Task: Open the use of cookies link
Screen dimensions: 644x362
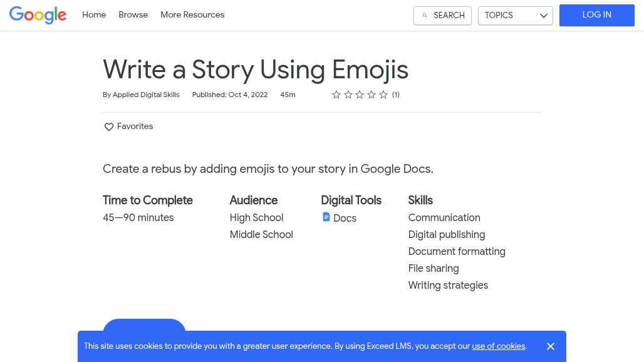Action: (x=499, y=346)
